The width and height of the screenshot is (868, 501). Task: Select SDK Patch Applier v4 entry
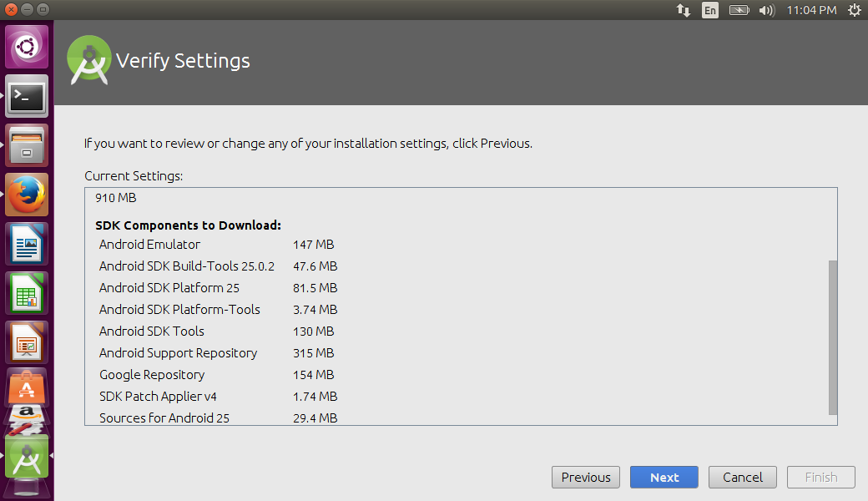218,397
